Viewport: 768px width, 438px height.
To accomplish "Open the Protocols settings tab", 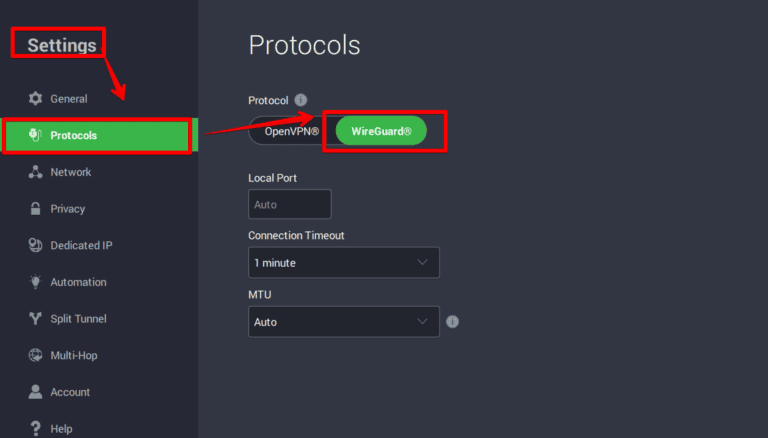I will [x=98, y=135].
